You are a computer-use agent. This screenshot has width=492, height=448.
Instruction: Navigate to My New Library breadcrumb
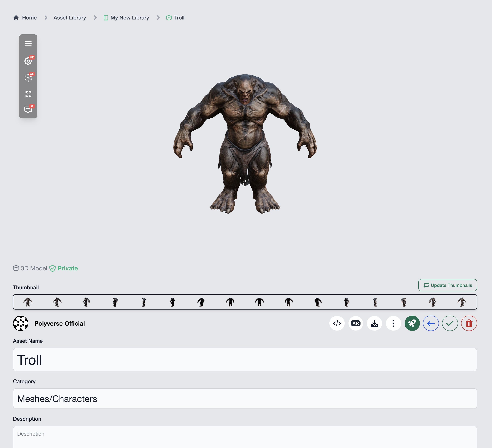coord(129,18)
